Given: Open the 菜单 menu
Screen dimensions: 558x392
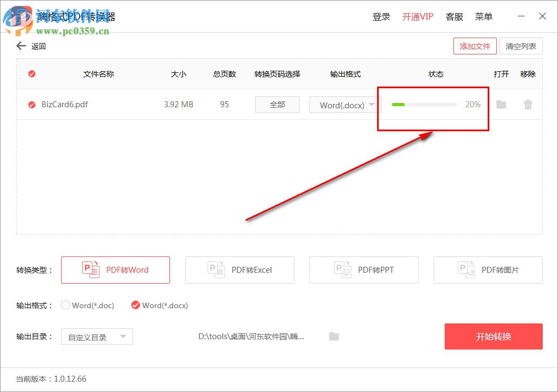Looking at the screenshot, I should (483, 16).
